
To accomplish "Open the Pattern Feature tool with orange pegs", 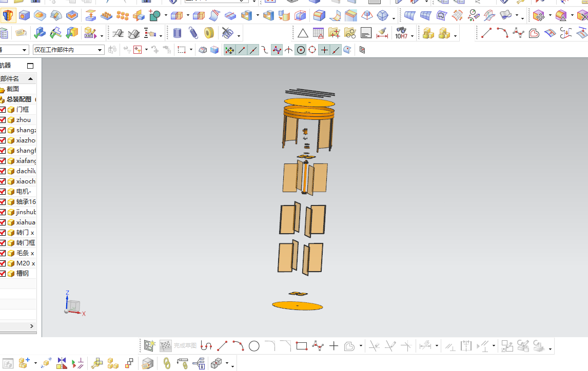I will (x=107, y=15).
